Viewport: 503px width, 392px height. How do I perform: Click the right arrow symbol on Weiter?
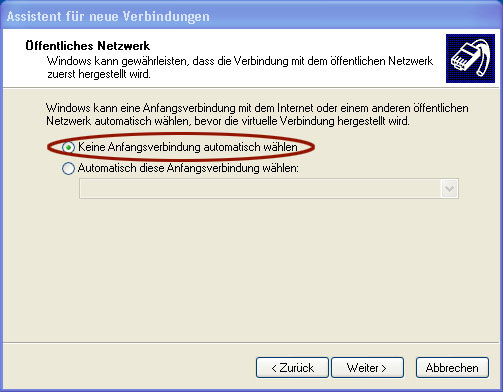click(x=384, y=368)
